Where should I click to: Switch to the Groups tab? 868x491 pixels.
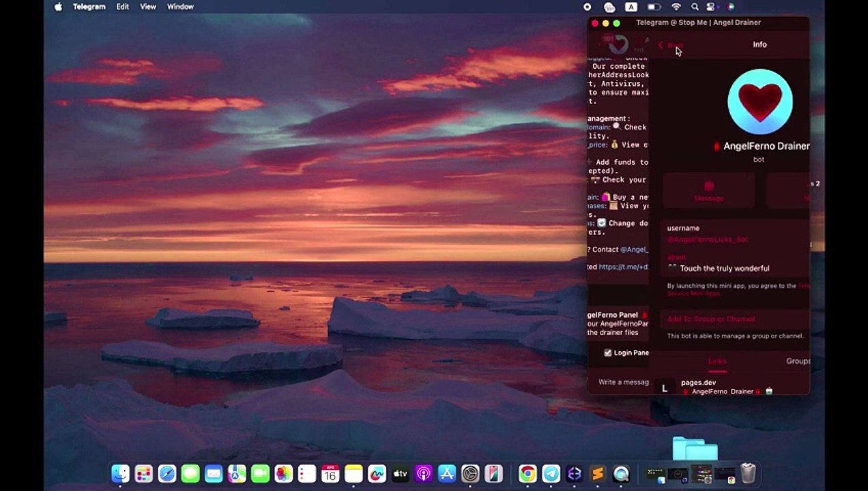click(x=798, y=361)
